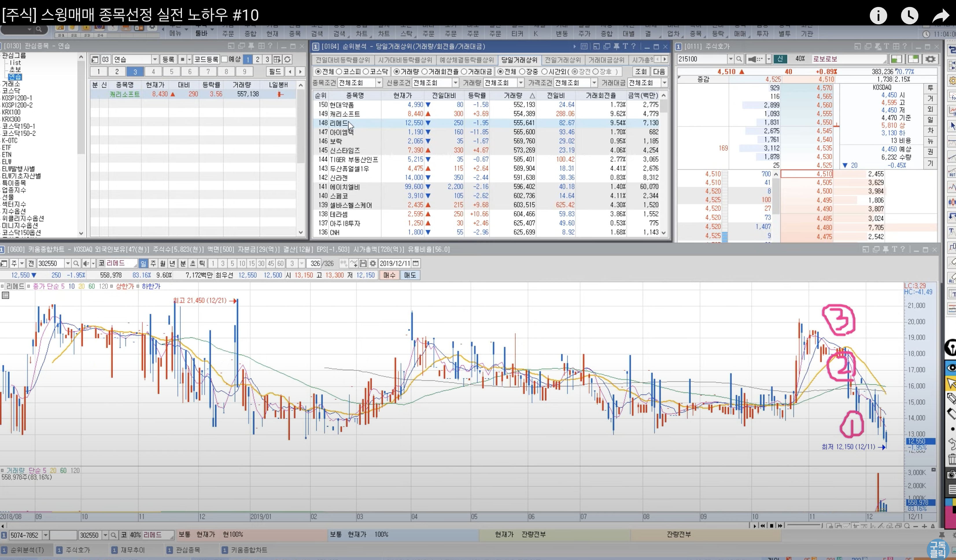
Task: Toggle the 예상 checkbox in watchlist
Action: [225, 59]
